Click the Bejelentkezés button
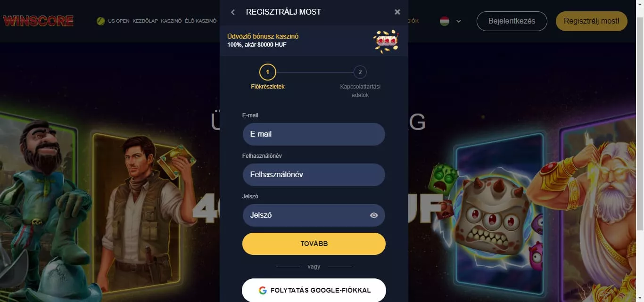Viewport: 644px width, 302px height. click(x=512, y=21)
